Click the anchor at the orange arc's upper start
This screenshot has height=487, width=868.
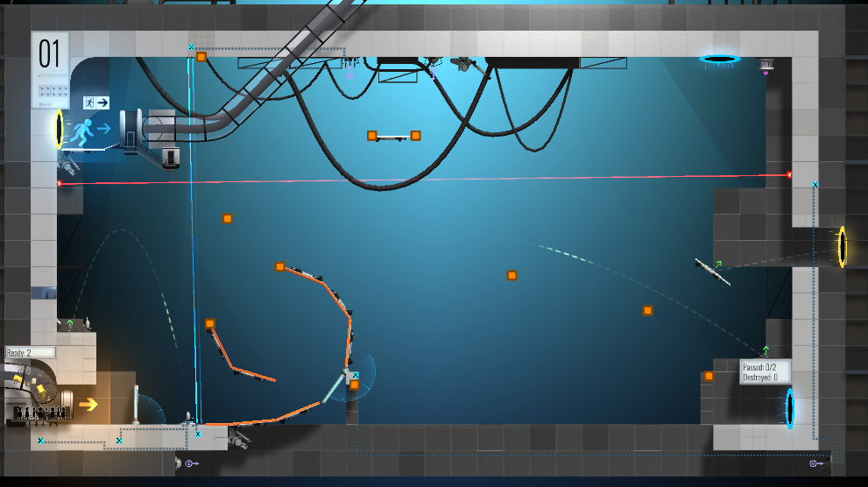280,267
